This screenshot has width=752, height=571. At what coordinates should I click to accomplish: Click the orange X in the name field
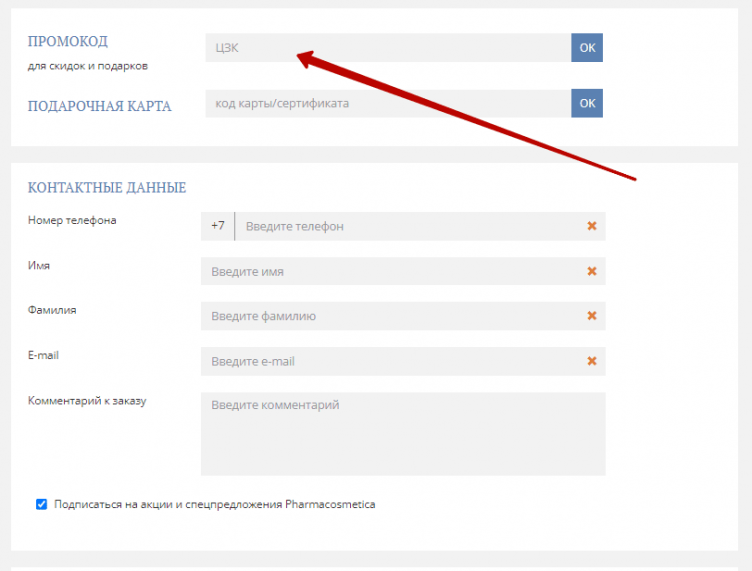[591, 271]
